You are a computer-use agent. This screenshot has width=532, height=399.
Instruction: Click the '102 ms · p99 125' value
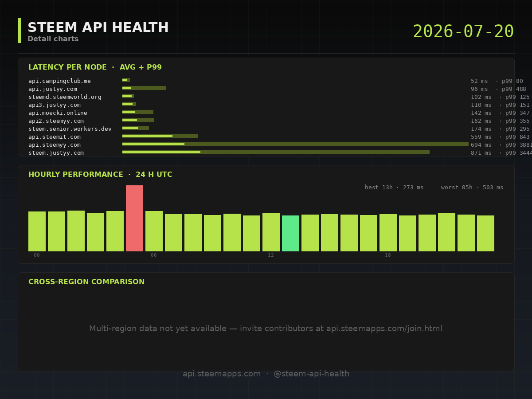click(x=501, y=97)
